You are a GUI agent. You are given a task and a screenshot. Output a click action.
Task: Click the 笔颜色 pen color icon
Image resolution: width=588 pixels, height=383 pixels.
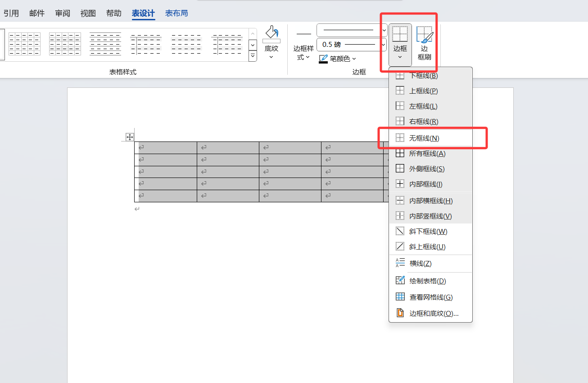click(x=323, y=59)
